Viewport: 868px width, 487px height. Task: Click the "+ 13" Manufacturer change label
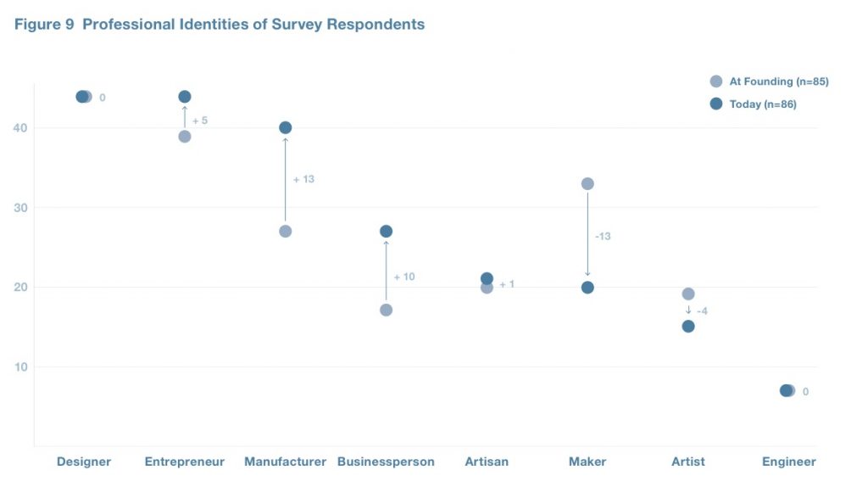pyautogui.click(x=303, y=180)
